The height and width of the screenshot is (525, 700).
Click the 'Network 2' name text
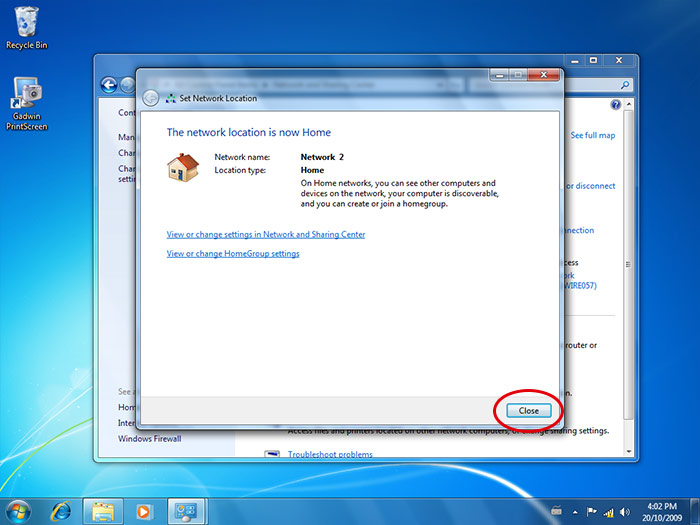[322, 157]
